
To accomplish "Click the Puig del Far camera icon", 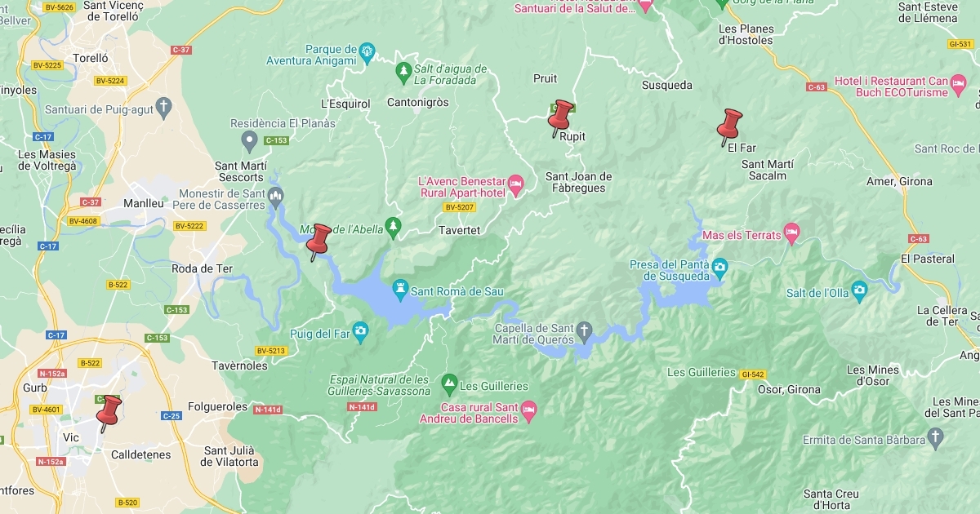I will point(360,330).
